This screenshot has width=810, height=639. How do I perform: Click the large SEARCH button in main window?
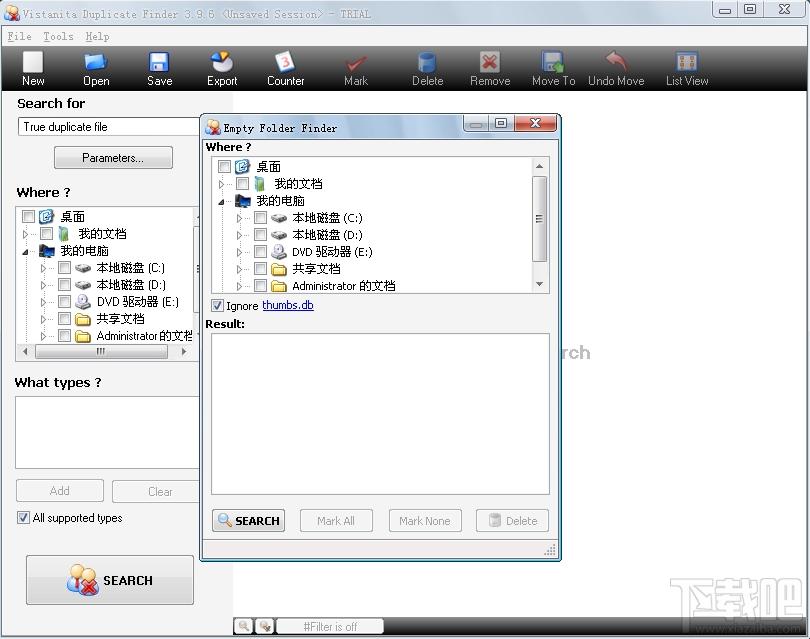110,580
